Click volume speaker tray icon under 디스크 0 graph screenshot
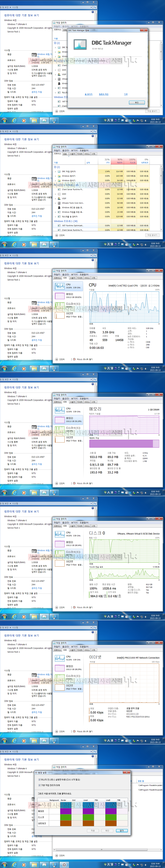Screen dimensions: 165x868 (145, 617)
